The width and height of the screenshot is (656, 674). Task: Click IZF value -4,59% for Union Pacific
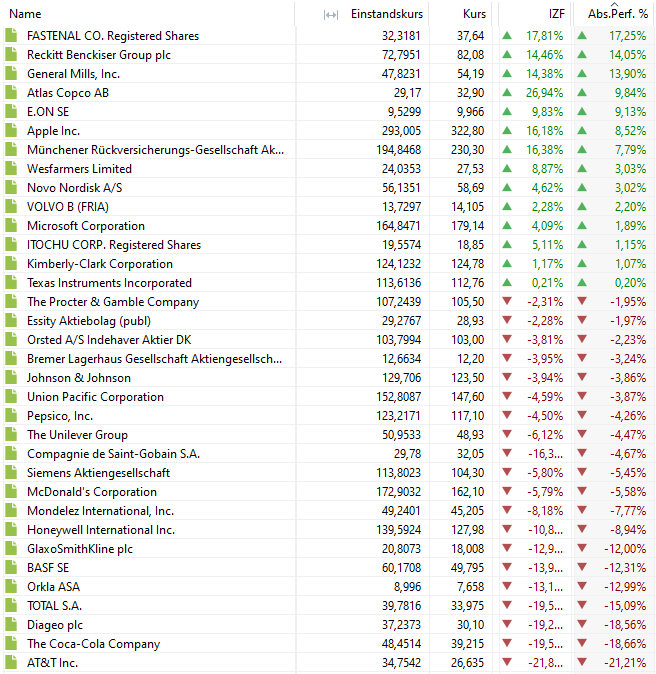click(545, 397)
